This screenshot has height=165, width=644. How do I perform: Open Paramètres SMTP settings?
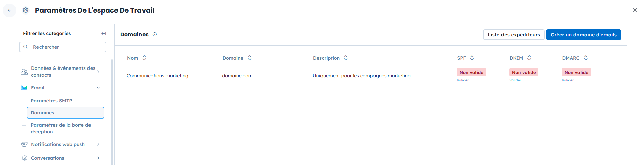(x=51, y=101)
